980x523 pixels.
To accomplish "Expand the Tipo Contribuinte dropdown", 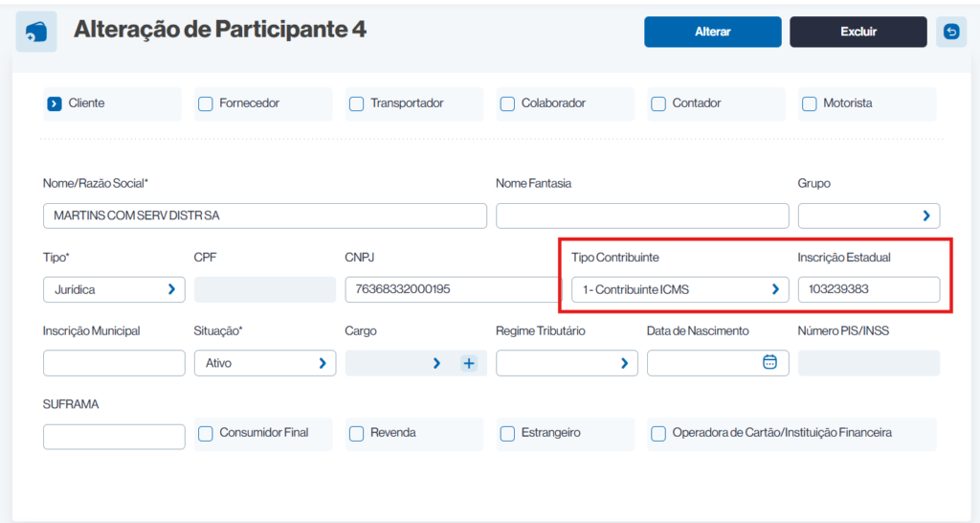I will (679, 289).
